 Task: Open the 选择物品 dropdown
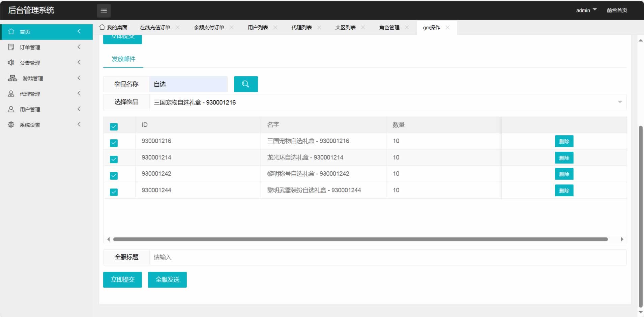tap(387, 102)
